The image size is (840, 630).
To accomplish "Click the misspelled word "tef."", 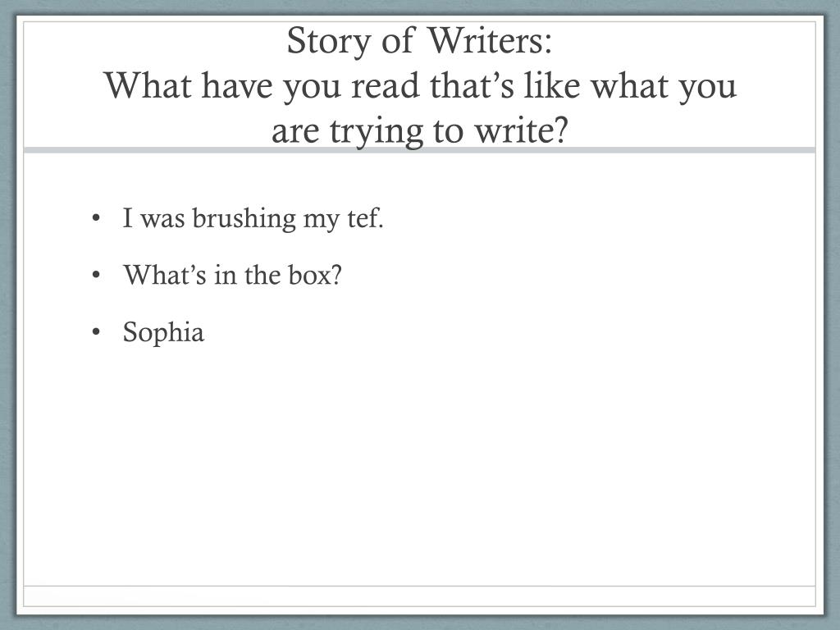I will point(366,218).
